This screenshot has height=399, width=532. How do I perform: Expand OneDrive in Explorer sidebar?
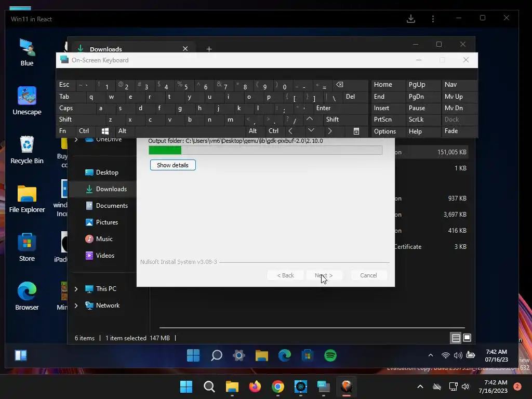click(76, 139)
